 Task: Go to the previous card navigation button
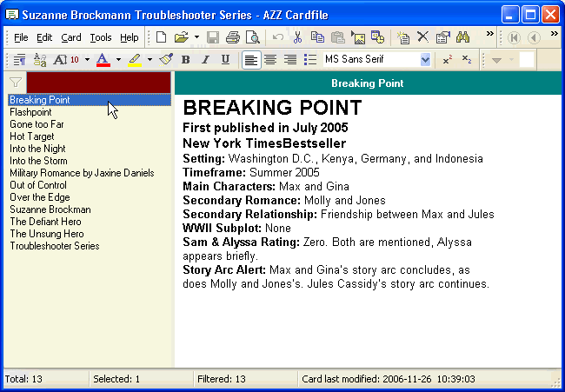[534, 37]
